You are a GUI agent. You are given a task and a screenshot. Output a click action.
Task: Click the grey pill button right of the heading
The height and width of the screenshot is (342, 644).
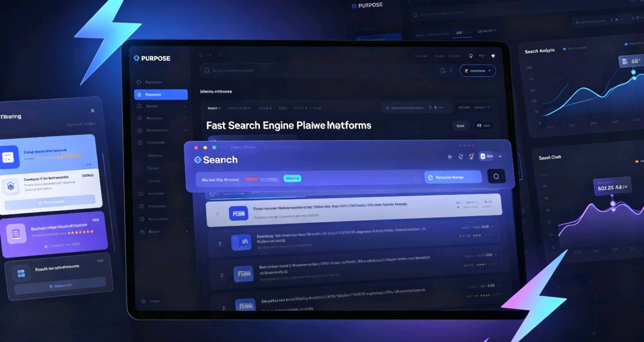point(461,126)
